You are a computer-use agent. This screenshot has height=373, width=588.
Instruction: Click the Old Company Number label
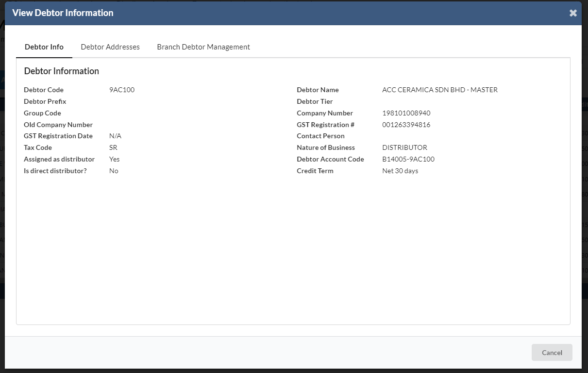pos(58,125)
